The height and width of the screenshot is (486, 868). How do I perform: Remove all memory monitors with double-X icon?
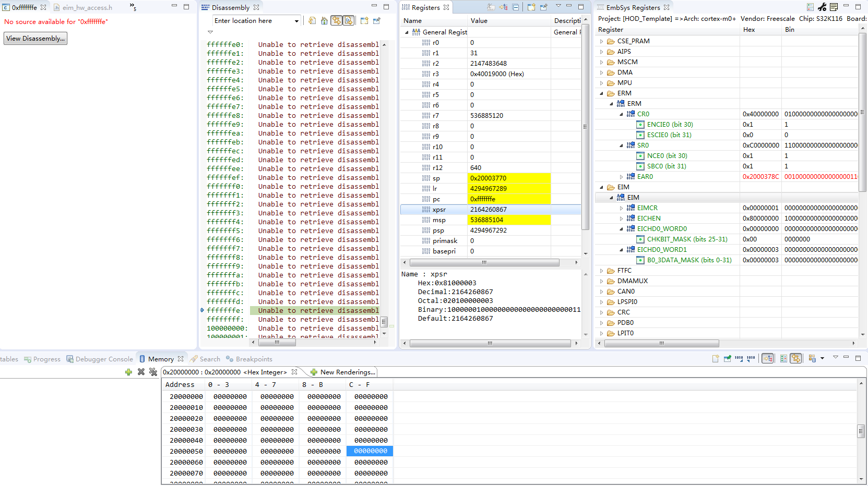click(153, 372)
